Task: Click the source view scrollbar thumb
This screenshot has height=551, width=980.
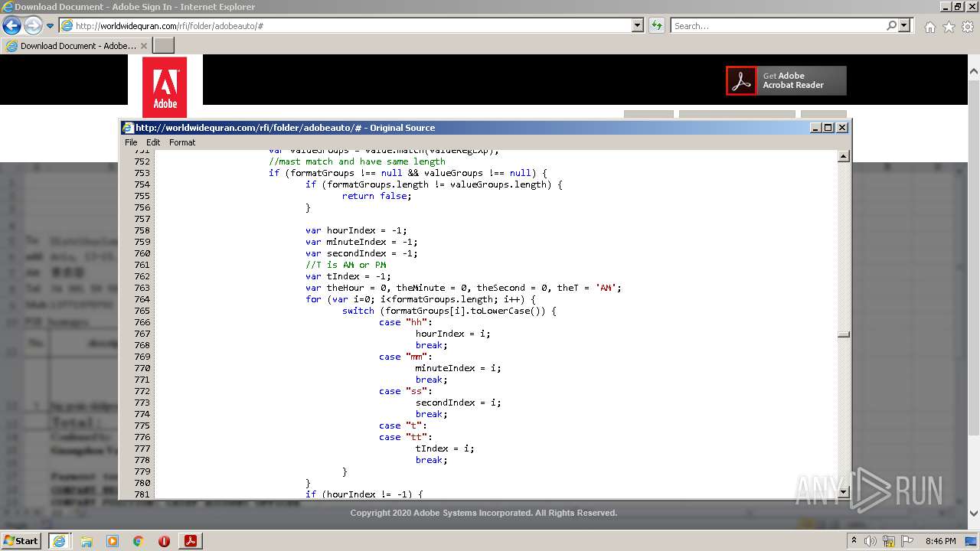Action: [844, 334]
